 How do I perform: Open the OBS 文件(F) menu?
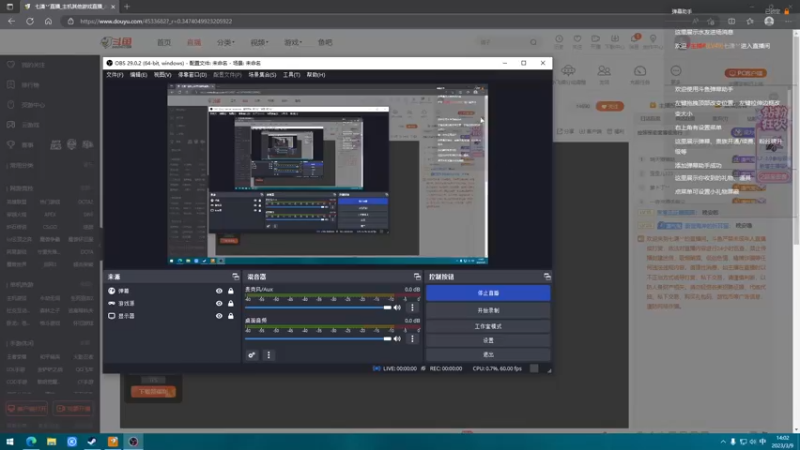[115, 75]
